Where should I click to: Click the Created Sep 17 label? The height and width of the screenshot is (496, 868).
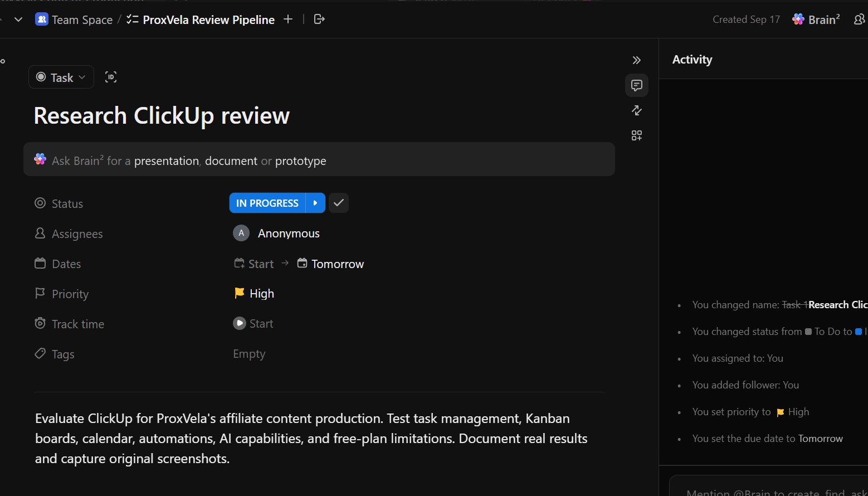746,20
